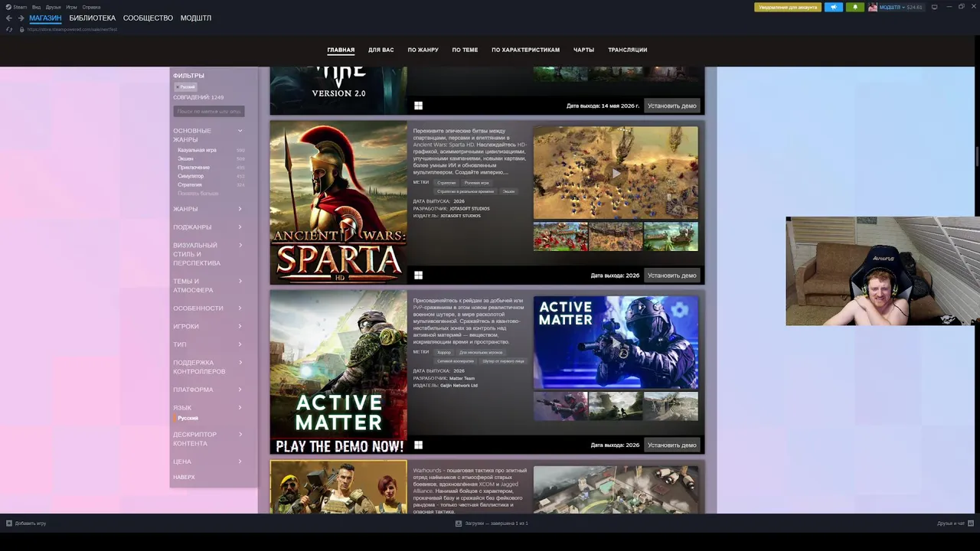Open the account name dropdown with wallet balance
The height and width of the screenshot is (551, 980).
901,7
